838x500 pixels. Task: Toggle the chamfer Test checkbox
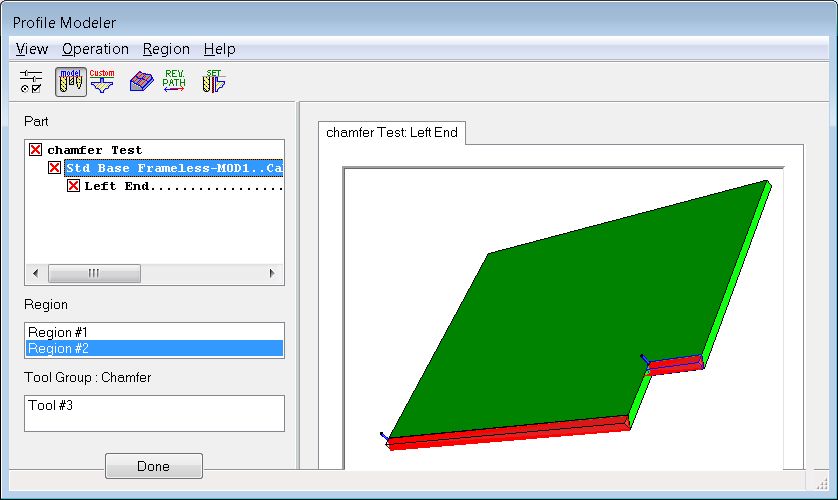click(36, 150)
